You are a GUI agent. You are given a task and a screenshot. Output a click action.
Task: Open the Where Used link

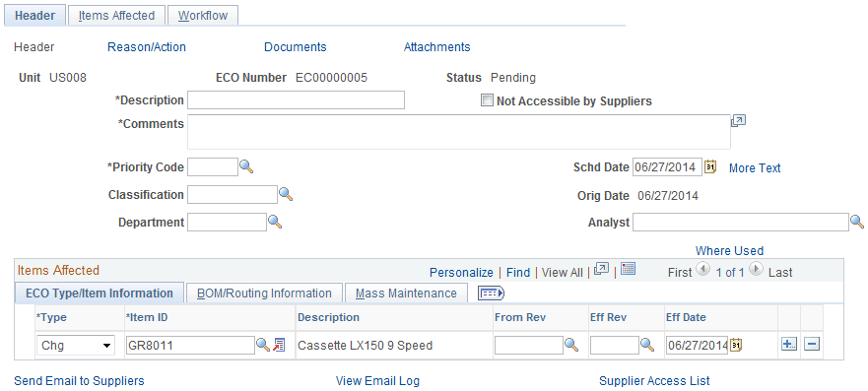pos(729,251)
